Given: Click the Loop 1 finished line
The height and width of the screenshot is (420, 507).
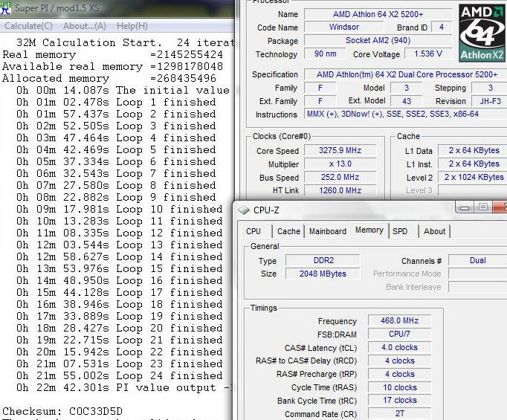Looking at the screenshot, I should (x=116, y=102).
